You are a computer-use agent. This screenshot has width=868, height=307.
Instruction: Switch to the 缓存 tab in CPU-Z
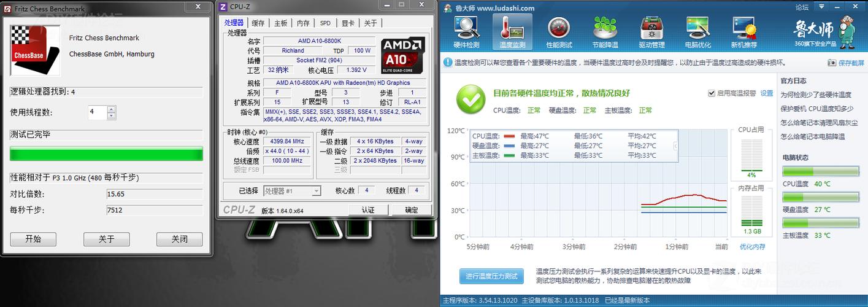click(258, 23)
